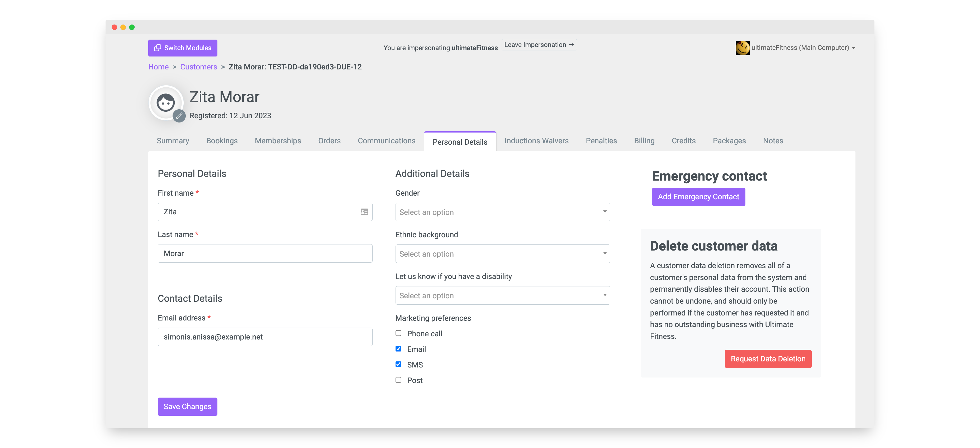Open the Orders tab
The height and width of the screenshot is (448, 980).
tap(329, 141)
